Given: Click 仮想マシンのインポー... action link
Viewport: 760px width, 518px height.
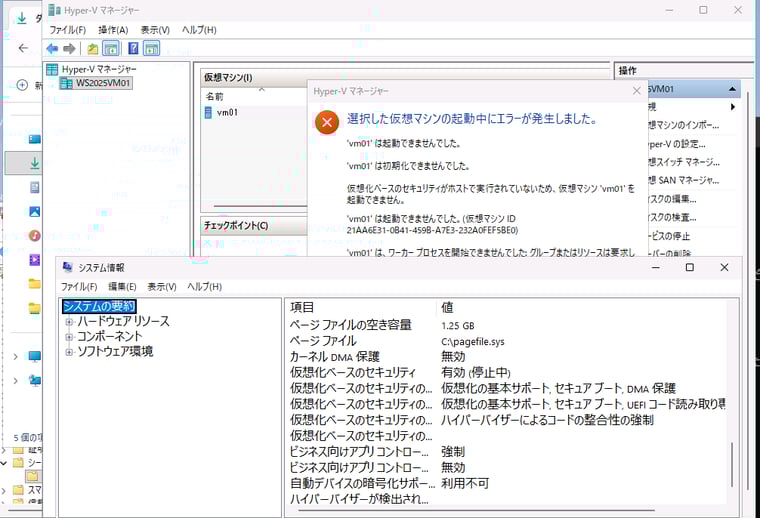Looking at the screenshot, I should [x=683, y=126].
